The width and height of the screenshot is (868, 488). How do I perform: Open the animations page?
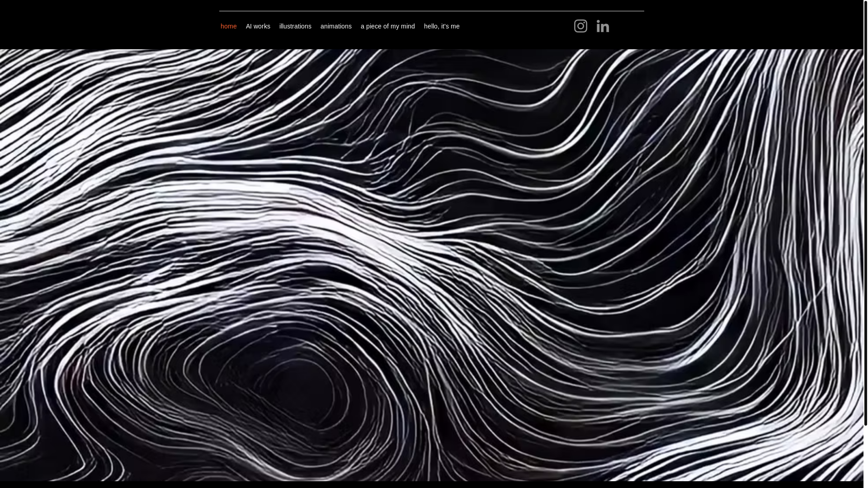point(336,26)
